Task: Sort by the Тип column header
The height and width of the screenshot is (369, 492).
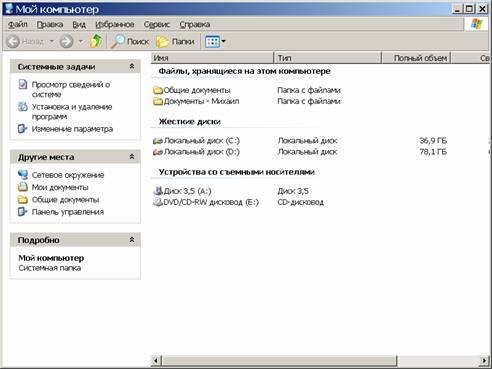Action: [328, 58]
